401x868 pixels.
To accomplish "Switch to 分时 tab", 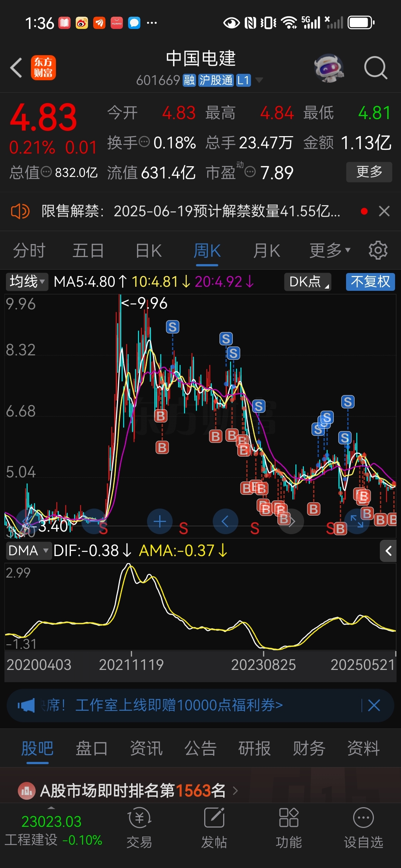I will (29, 250).
